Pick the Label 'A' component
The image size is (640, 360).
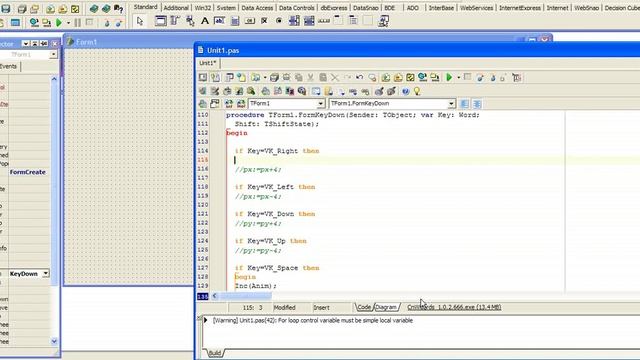(205, 21)
